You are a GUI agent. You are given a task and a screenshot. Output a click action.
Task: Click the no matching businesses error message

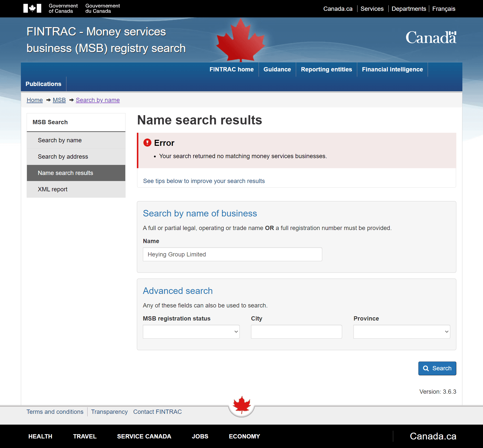pos(243,156)
